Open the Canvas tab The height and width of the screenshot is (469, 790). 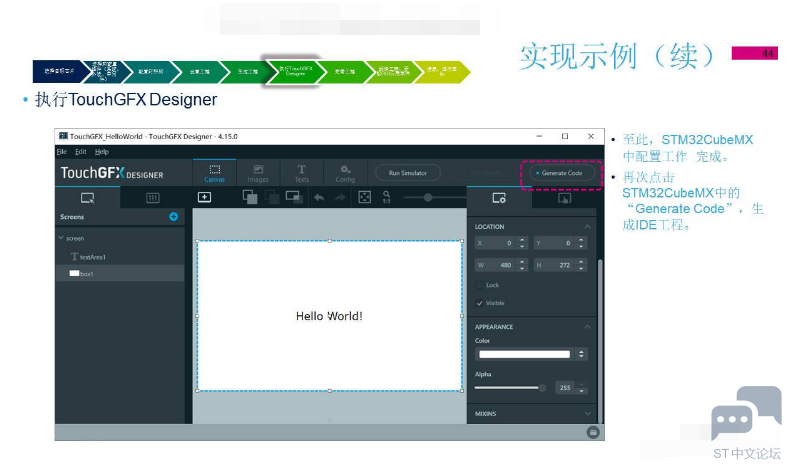215,173
